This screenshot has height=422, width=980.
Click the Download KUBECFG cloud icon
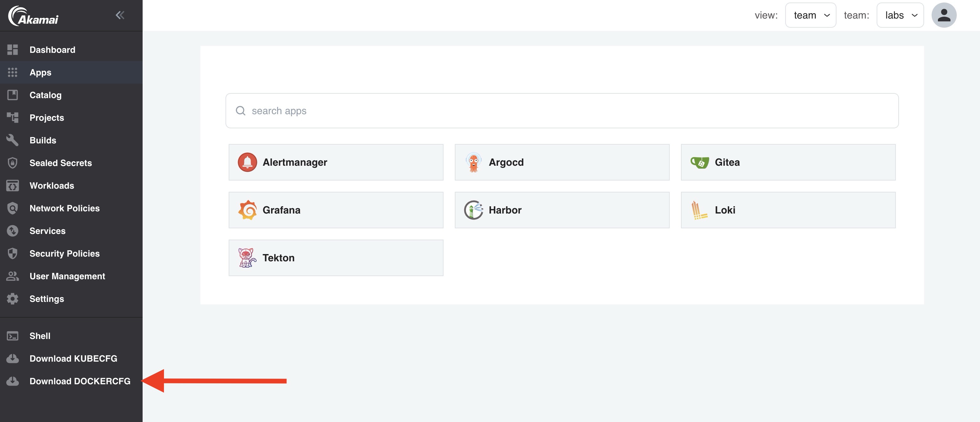pos(13,358)
